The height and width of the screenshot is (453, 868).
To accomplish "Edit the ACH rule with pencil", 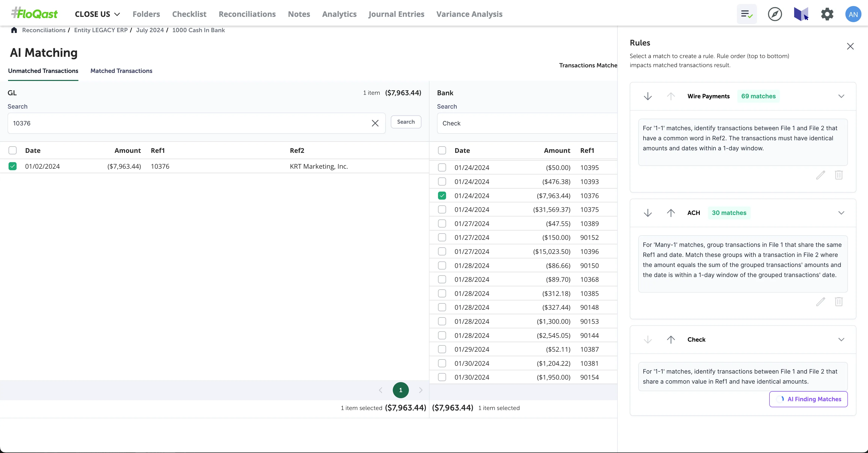I will click(821, 302).
